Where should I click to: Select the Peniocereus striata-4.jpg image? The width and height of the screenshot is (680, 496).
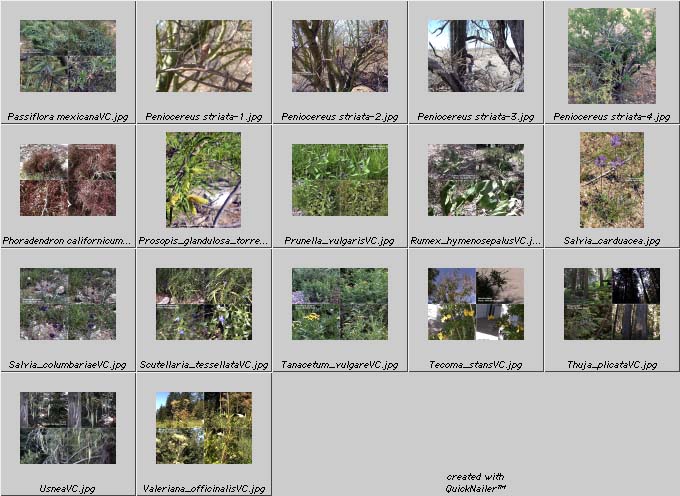[612, 56]
